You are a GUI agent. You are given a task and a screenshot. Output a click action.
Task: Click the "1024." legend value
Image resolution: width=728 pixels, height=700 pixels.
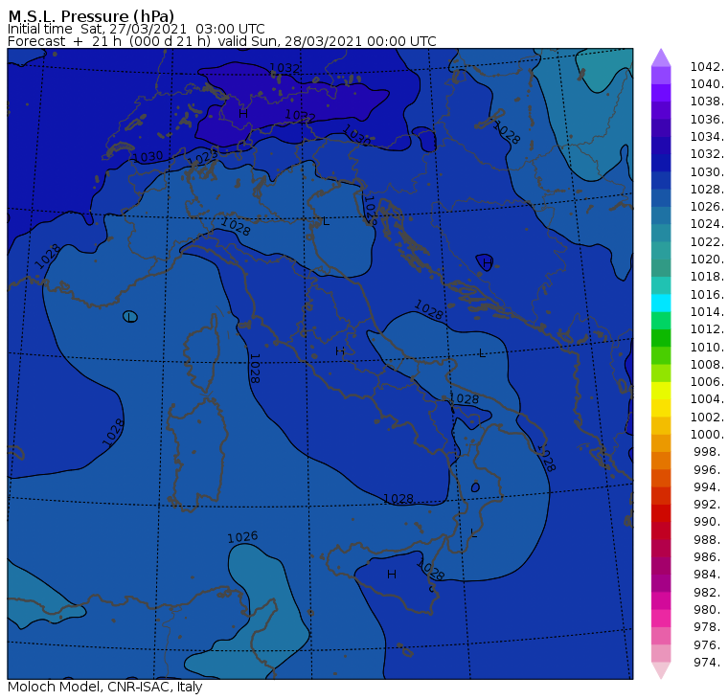coord(707,224)
